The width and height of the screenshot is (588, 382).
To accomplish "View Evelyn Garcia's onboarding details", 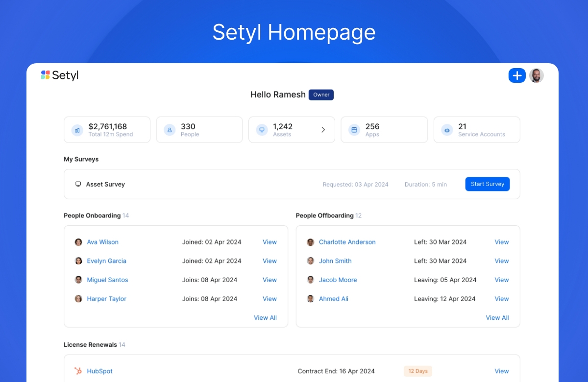I will (x=269, y=261).
